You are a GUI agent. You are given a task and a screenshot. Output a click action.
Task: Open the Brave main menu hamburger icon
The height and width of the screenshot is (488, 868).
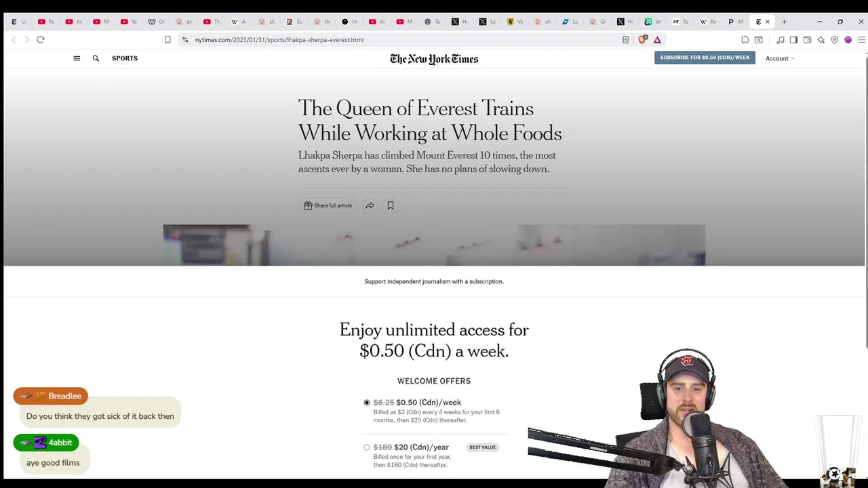861,40
